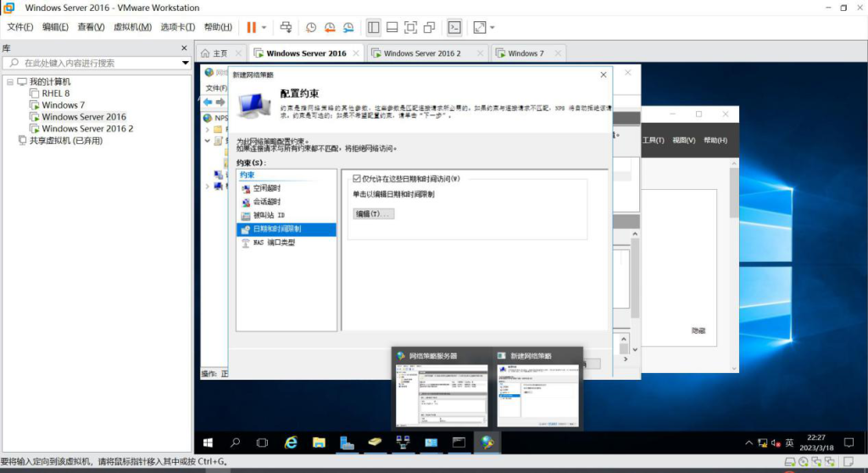Toggle the library sidebar view icon
Viewport: 868px width, 473px height.
[374, 27]
